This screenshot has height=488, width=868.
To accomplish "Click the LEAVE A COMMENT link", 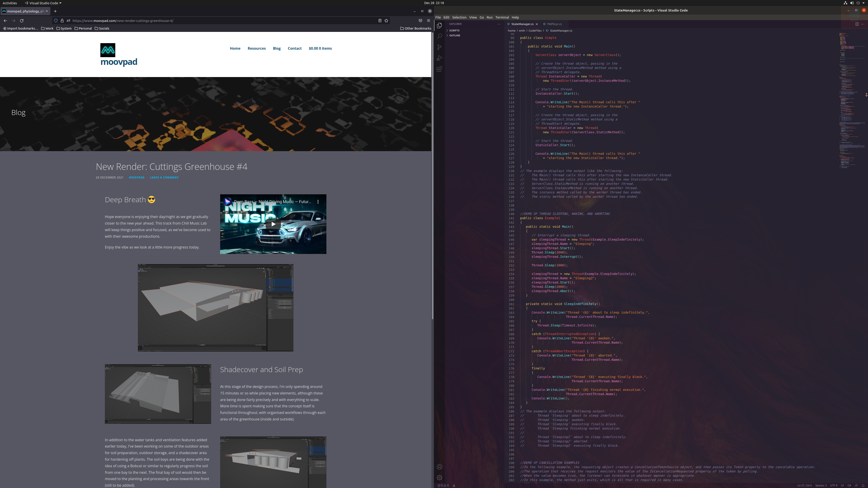I will coord(164,178).
